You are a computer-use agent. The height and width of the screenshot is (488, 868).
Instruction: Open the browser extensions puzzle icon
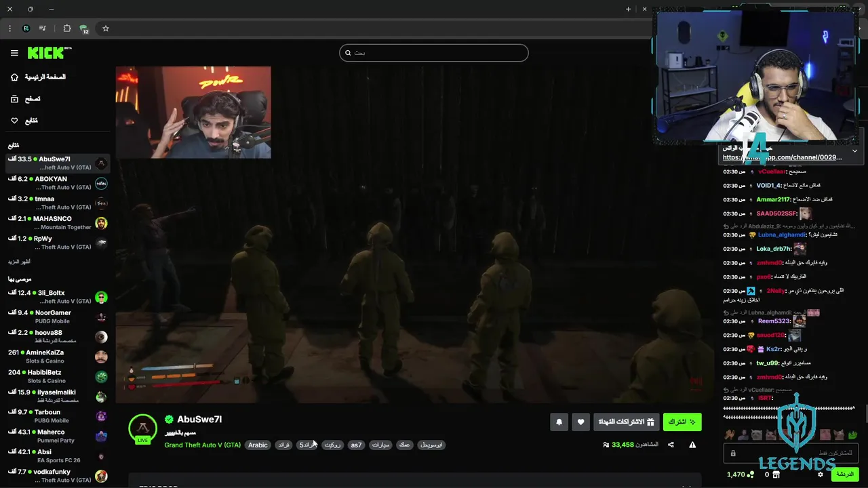66,28
